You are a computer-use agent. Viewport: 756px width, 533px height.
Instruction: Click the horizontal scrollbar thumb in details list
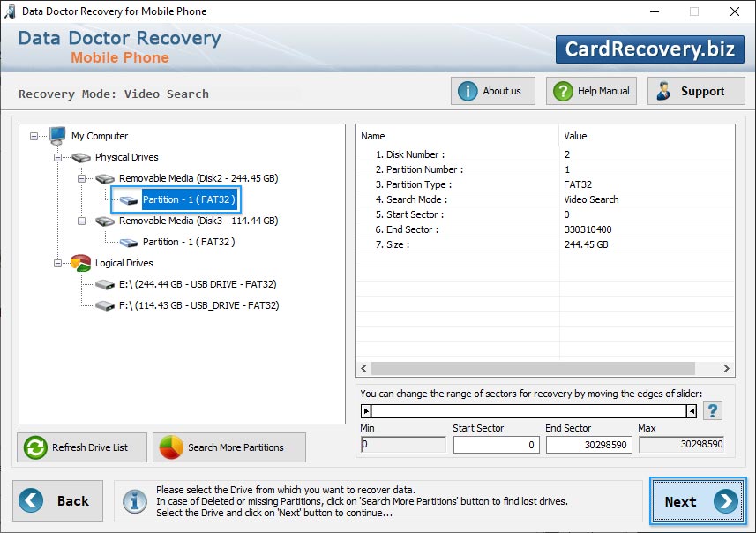click(x=533, y=369)
